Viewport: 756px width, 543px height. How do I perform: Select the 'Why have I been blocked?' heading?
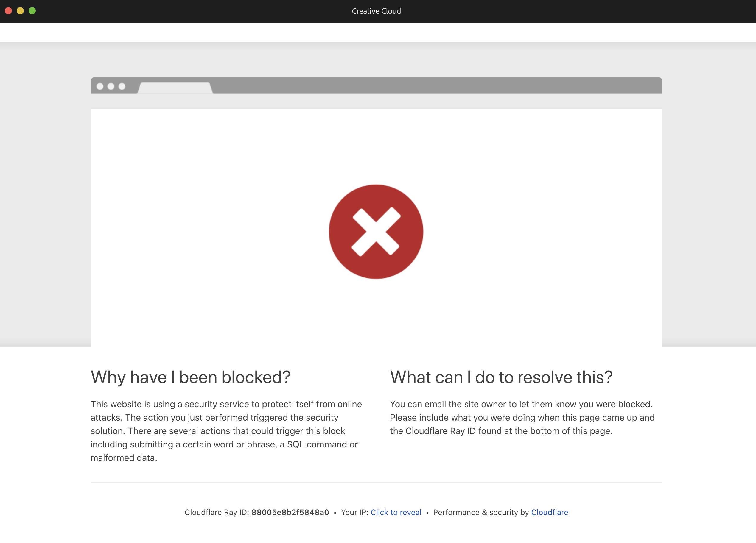click(x=190, y=377)
